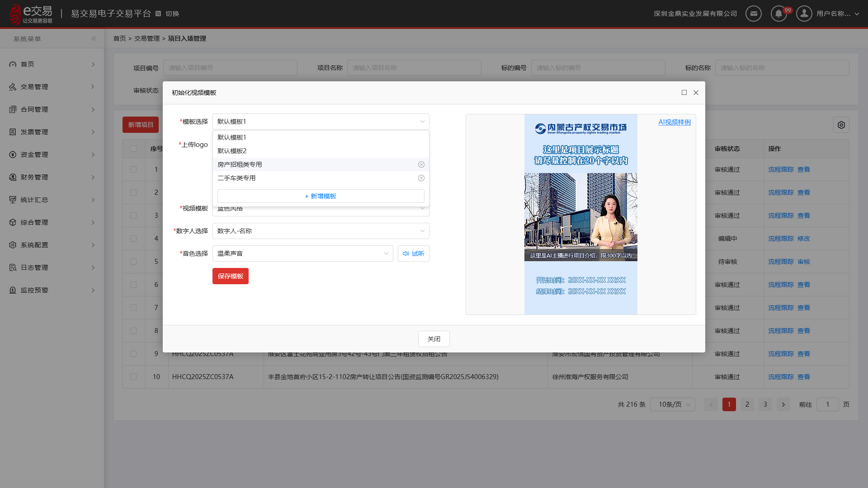Delete the 房产招租类专用 template
The height and width of the screenshot is (488, 868).
click(x=421, y=164)
